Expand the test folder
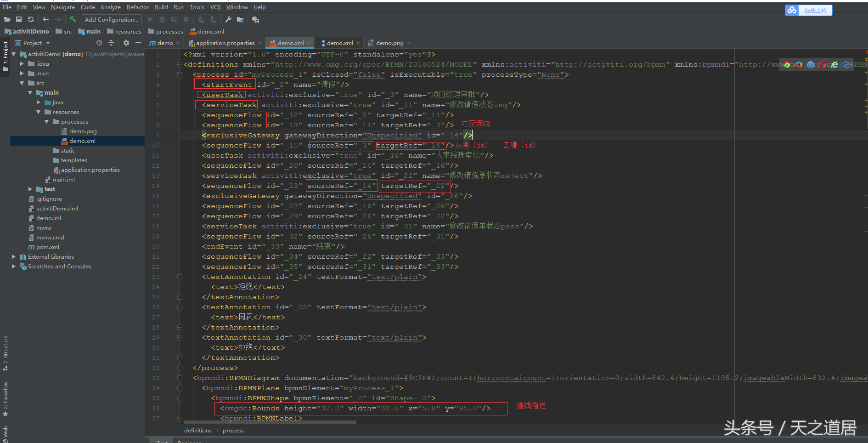 pyautogui.click(x=30, y=189)
